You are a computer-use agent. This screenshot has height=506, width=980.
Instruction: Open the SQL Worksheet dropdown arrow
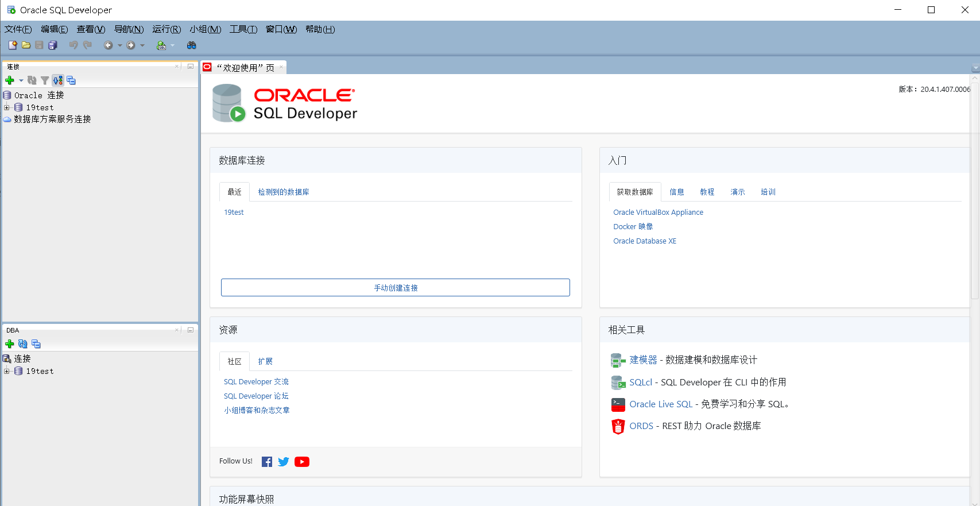(x=172, y=45)
